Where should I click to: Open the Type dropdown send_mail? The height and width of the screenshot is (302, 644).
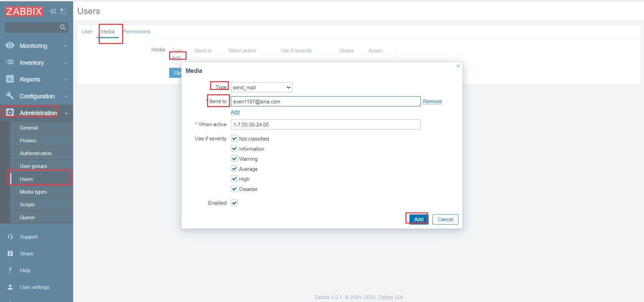[261, 87]
